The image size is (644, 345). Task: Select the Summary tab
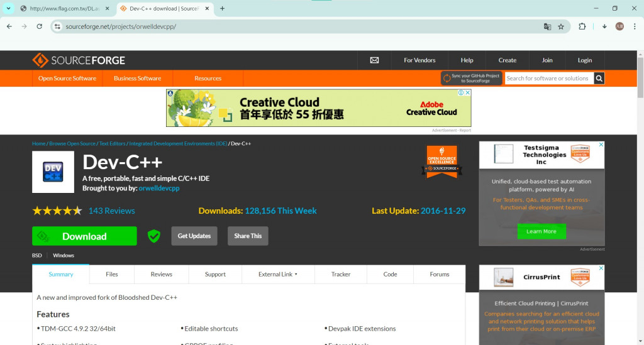coord(61,274)
